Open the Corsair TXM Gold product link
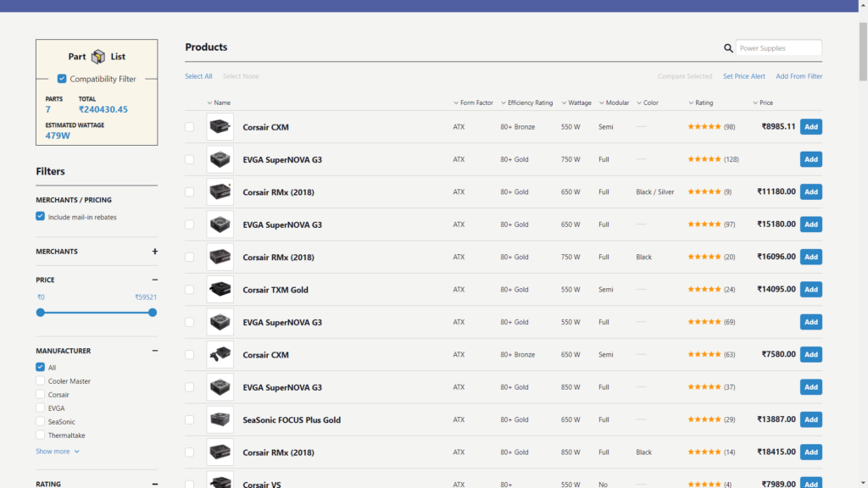The image size is (868, 488). tap(275, 290)
